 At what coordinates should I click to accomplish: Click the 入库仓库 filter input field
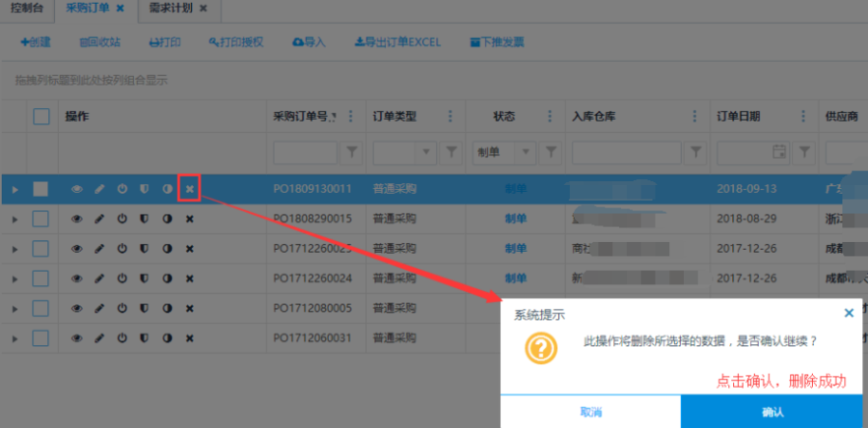[626, 152]
